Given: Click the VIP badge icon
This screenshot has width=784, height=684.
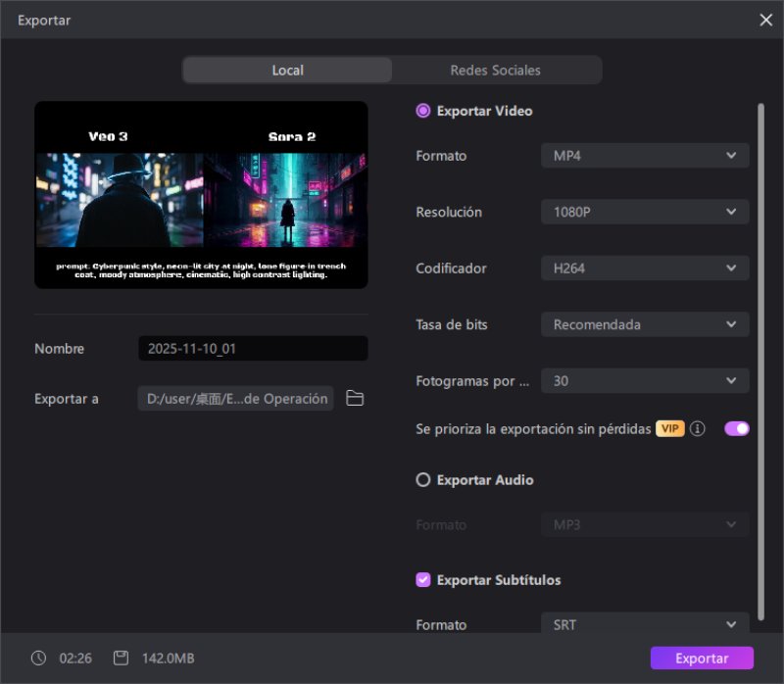Looking at the screenshot, I should click(x=670, y=429).
